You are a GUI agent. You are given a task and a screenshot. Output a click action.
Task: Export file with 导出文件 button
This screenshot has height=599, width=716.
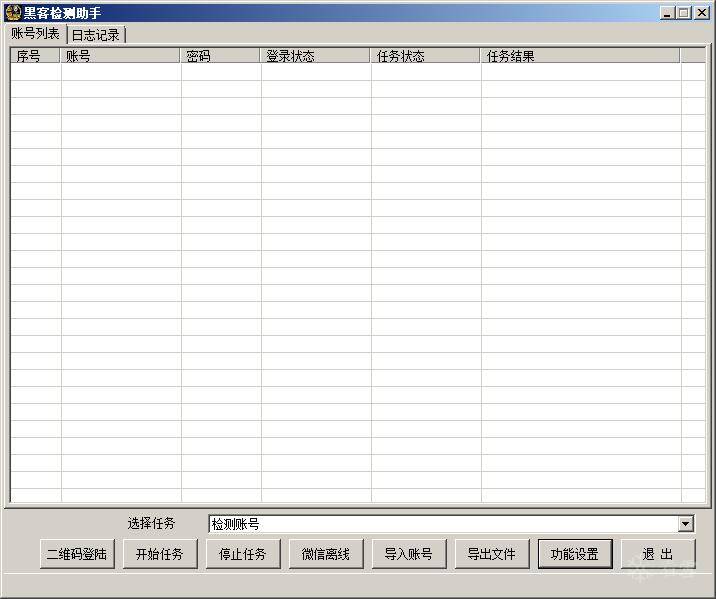(x=492, y=554)
